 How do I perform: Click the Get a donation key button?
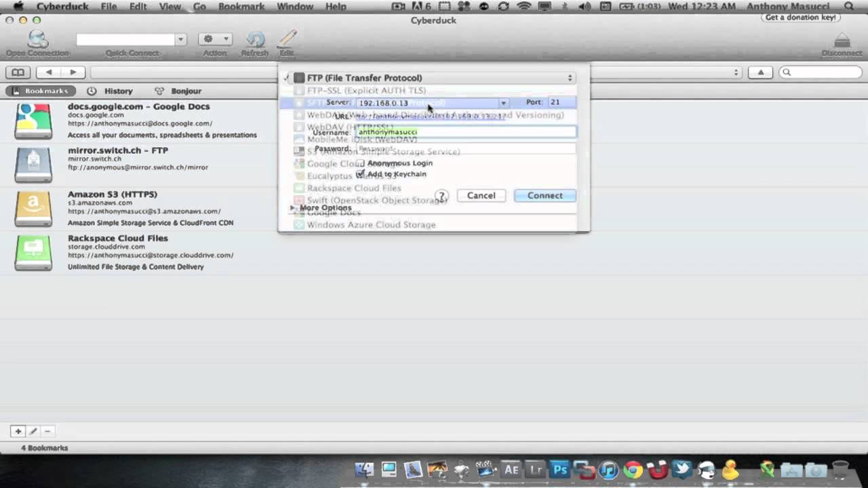[802, 18]
